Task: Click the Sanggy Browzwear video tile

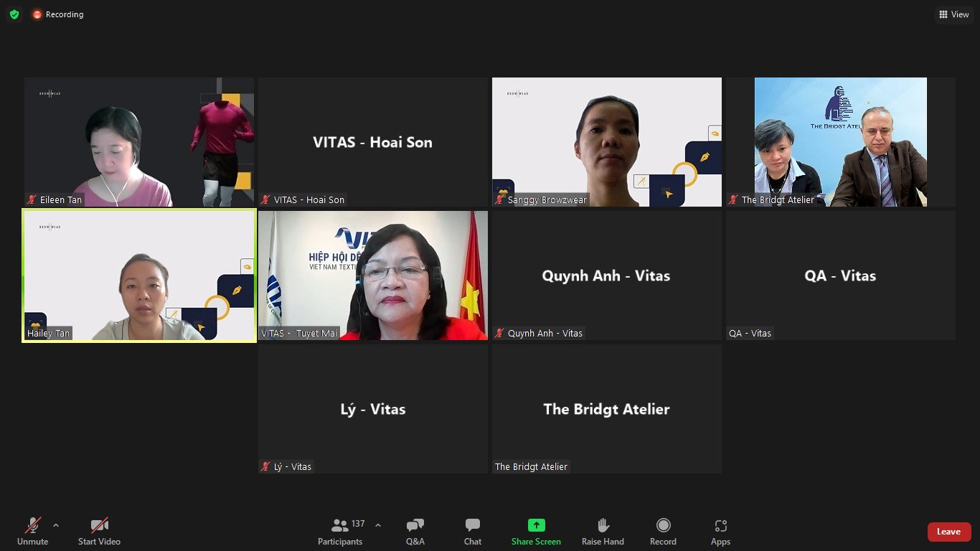Action: [607, 142]
